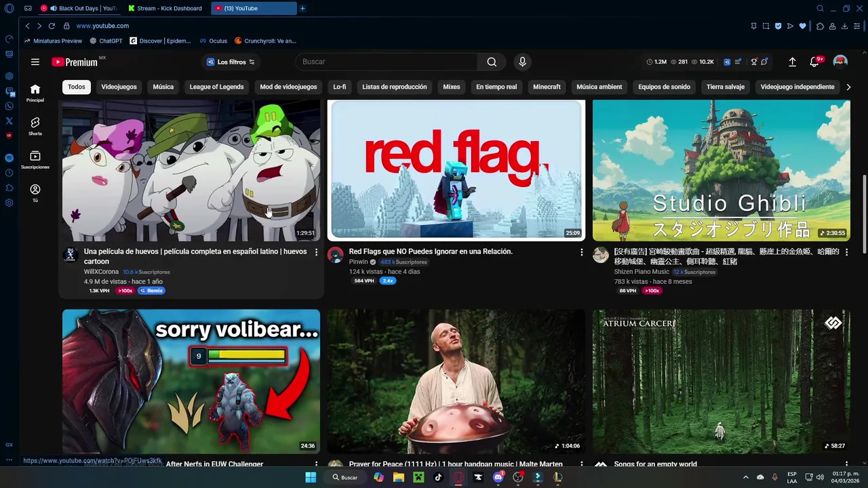Image resolution: width=868 pixels, height=488 pixels.
Task: Start voice search with the microphone icon
Action: [x=522, y=62]
